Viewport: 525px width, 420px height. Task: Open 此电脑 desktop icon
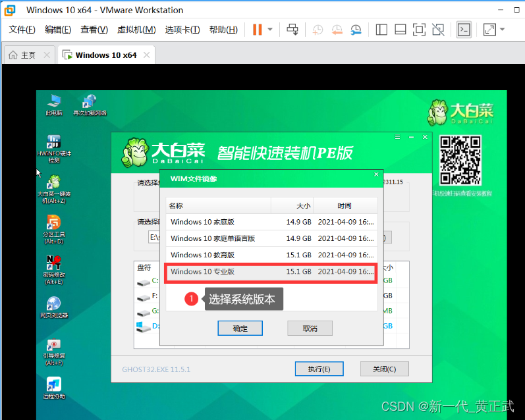[x=54, y=105]
